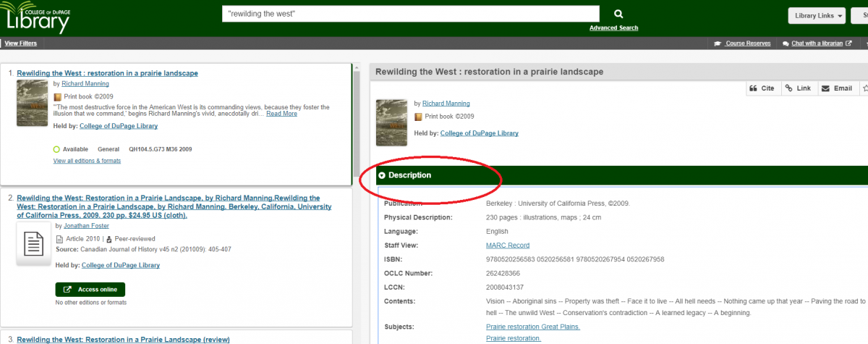Click the magnifying glass search icon
This screenshot has width=868, height=344.
(x=618, y=14)
